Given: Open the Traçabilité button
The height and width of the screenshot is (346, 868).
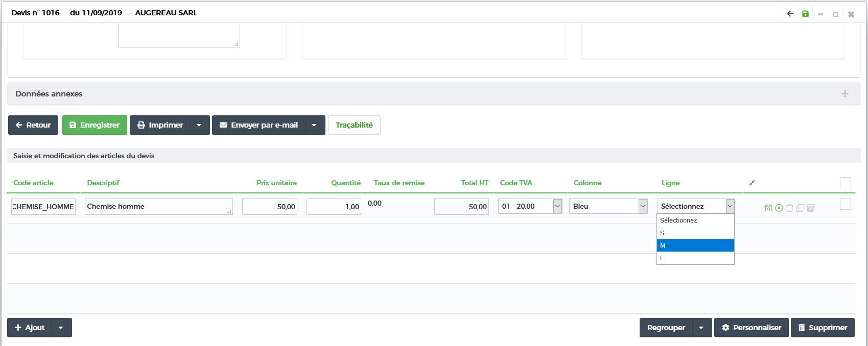Looking at the screenshot, I should (x=354, y=125).
